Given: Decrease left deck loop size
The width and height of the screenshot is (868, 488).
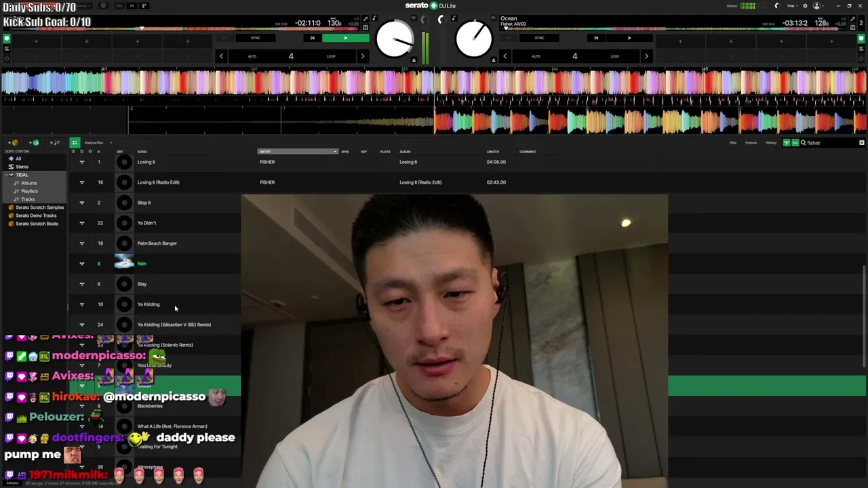Looking at the screenshot, I should pos(221,56).
